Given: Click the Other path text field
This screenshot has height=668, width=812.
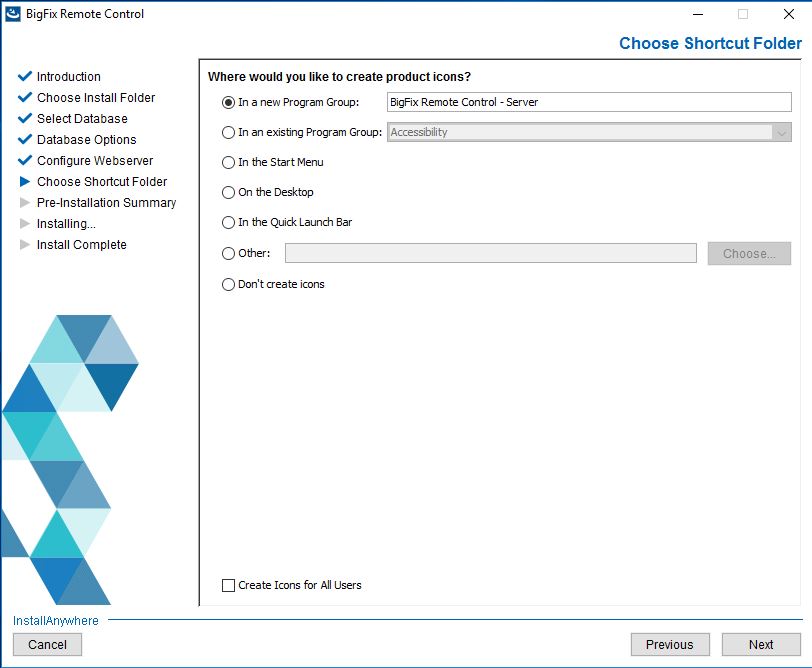Looking at the screenshot, I should click(491, 253).
